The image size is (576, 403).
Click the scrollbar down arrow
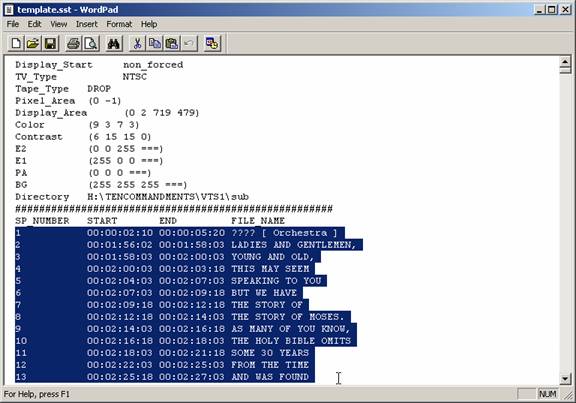pos(565,379)
